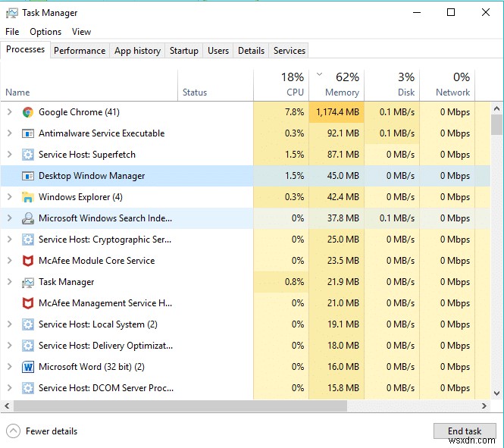
Task: Click the vertical scrollbar thumb
Action: (496, 124)
